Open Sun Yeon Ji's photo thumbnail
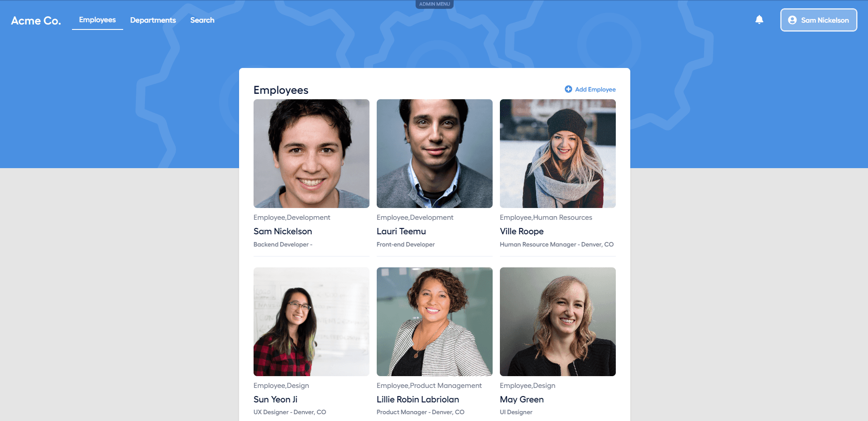The image size is (868, 421). point(312,322)
